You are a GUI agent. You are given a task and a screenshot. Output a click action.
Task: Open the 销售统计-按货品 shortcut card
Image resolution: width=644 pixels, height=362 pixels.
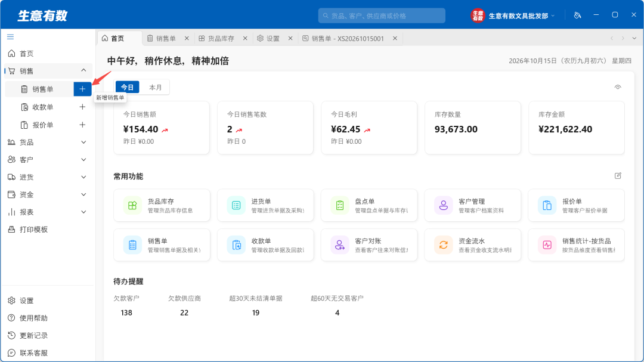click(576, 245)
